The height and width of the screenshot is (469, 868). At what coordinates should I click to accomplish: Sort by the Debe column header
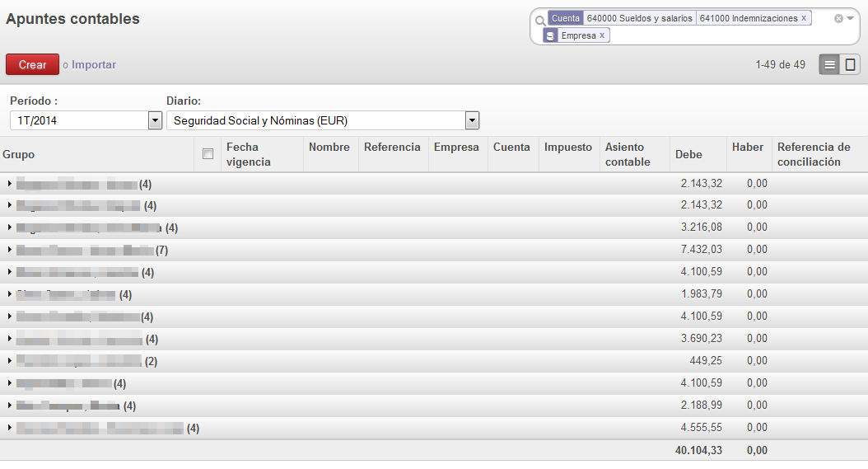point(688,154)
